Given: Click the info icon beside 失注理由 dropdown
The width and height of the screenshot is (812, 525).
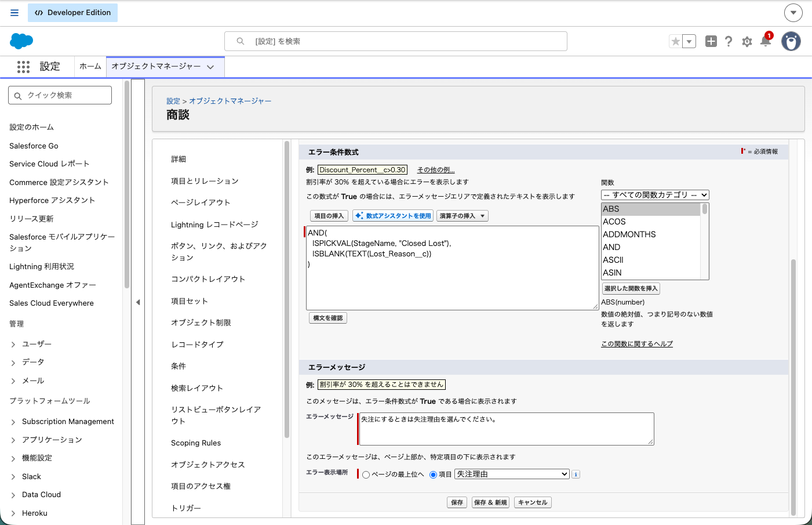Looking at the screenshot, I should pos(576,475).
